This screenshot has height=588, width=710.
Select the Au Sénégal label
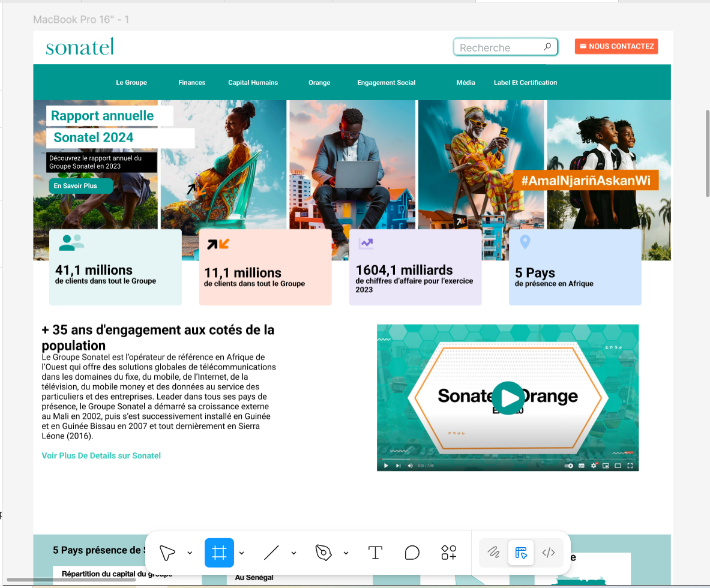coord(254,578)
